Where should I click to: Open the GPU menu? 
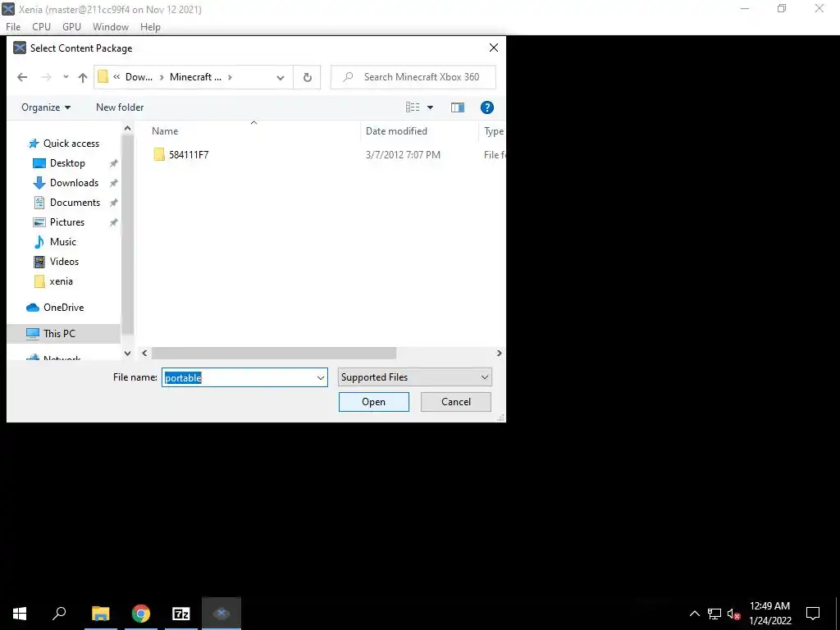(x=71, y=27)
